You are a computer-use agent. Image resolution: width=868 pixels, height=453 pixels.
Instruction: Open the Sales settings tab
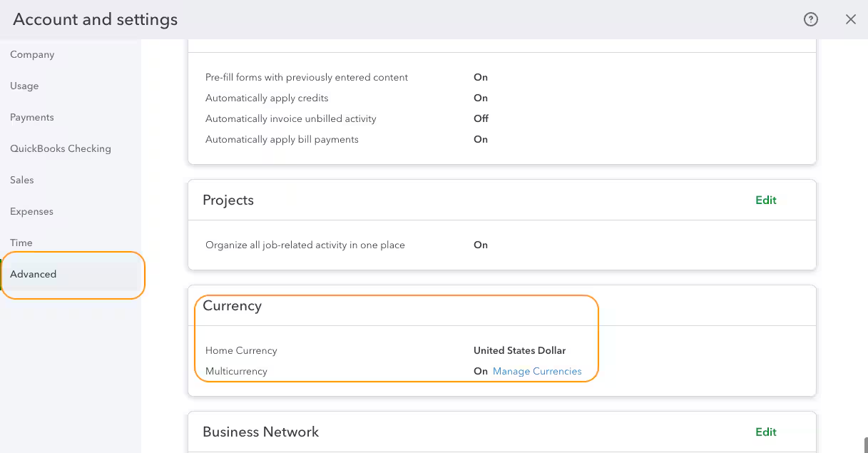[x=22, y=180]
